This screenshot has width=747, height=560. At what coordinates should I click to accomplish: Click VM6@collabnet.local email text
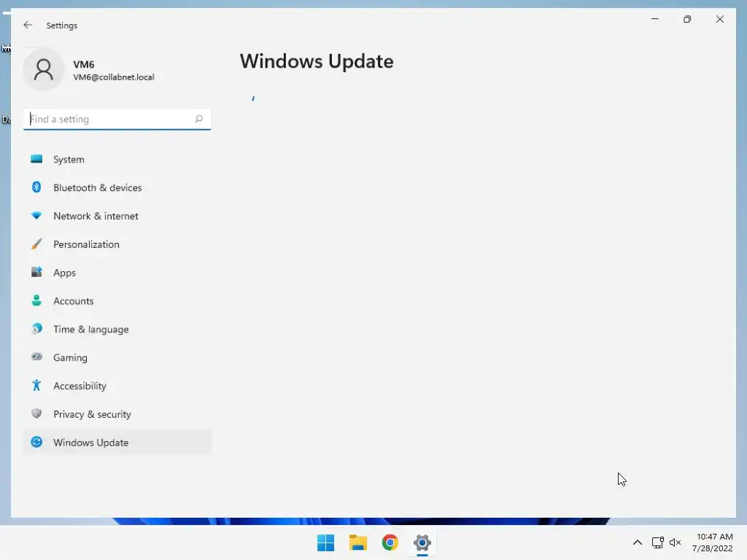coord(113,77)
